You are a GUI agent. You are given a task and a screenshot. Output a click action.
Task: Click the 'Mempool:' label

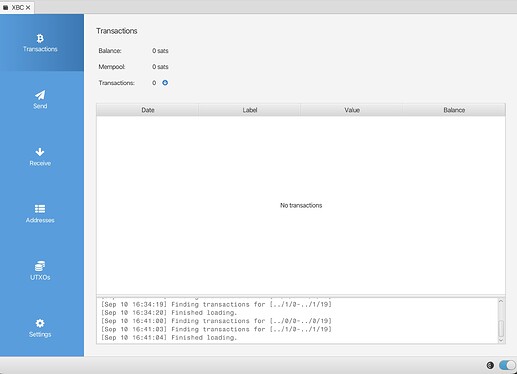[x=112, y=67]
